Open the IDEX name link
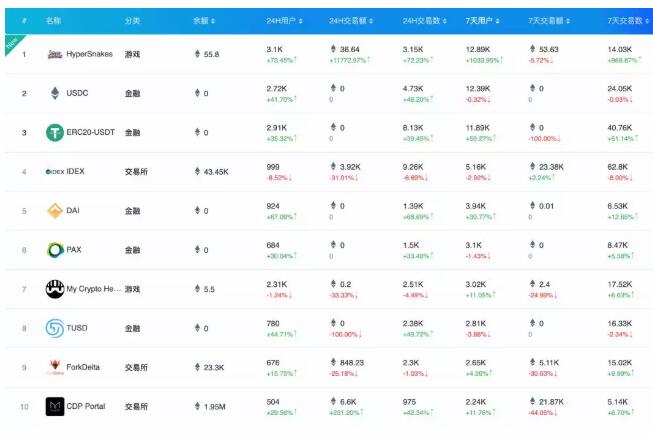The image size is (653, 435). click(75, 172)
